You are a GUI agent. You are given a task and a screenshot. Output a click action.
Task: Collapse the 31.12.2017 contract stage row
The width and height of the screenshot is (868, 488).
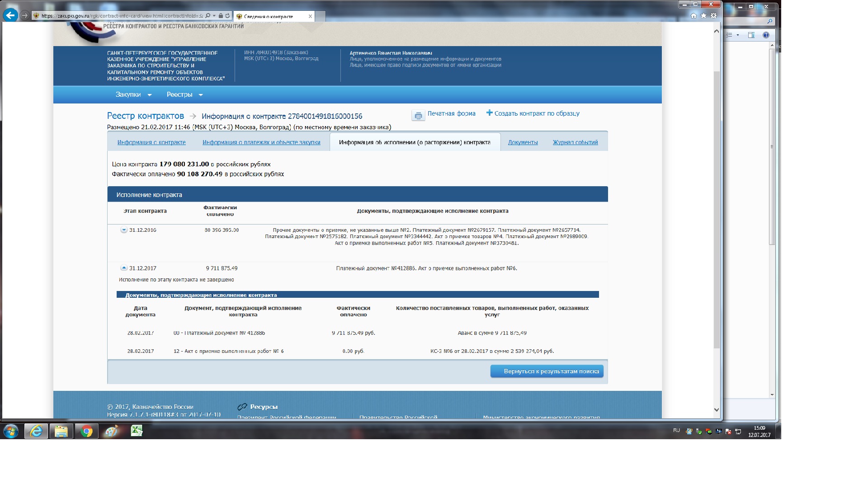coord(124,268)
